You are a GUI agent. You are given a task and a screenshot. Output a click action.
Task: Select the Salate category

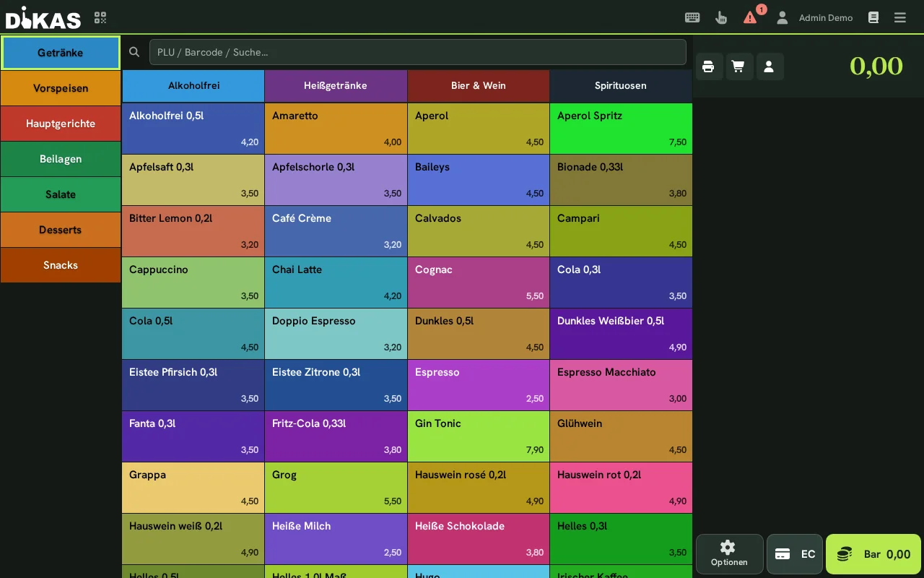pos(61,194)
